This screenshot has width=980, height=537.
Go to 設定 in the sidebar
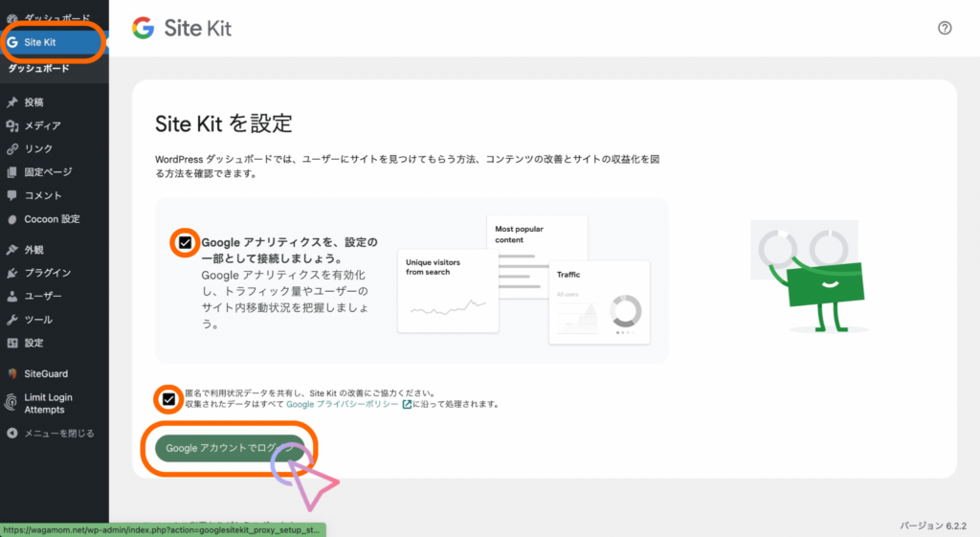(33, 343)
